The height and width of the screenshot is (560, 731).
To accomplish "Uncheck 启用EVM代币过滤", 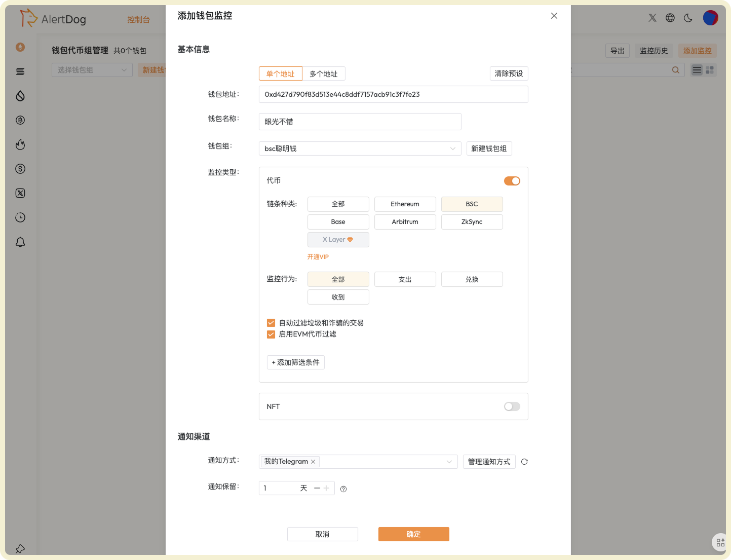I will tap(271, 334).
